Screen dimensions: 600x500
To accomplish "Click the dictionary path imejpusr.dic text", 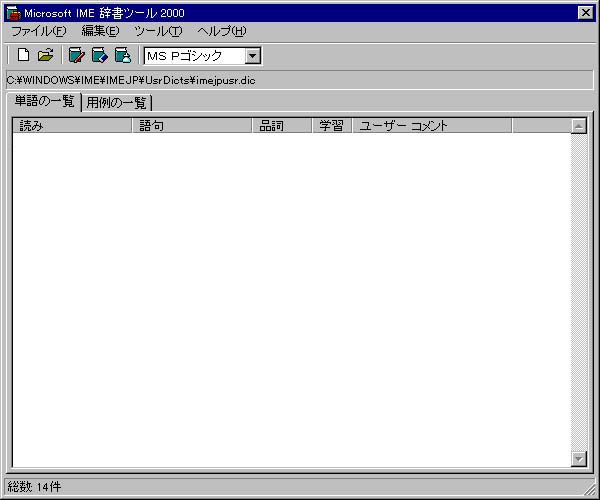I will click(x=131, y=80).
